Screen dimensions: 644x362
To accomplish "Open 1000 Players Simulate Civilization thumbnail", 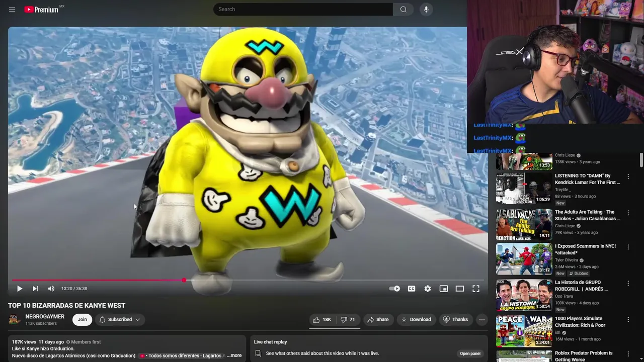I will click(x=524, y=331).
